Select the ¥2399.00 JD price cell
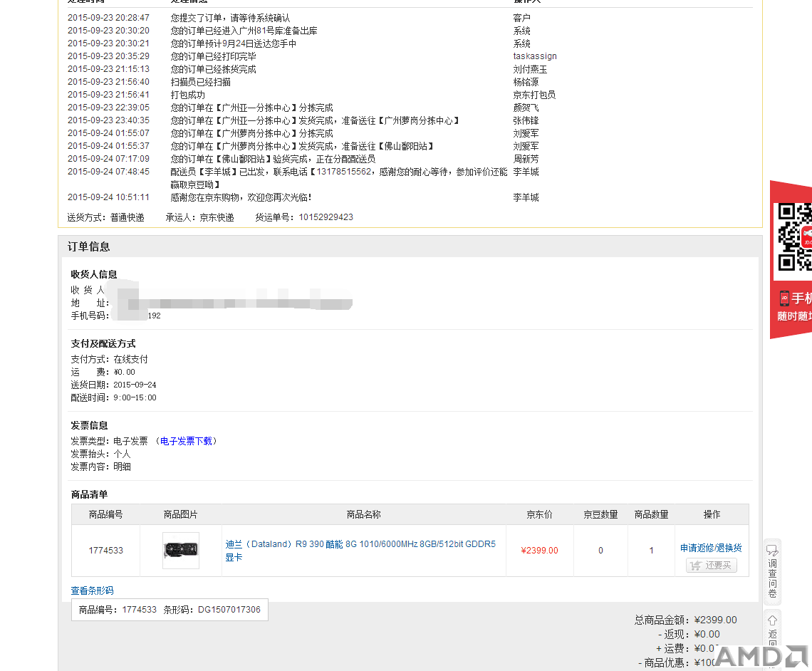This screenshot has width=812, height=671. click(x=540, y=551)
